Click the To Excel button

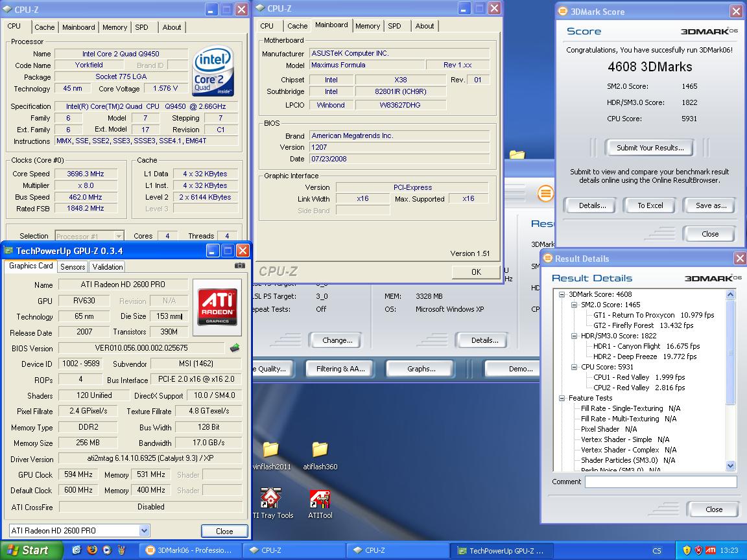coord(650,205)
